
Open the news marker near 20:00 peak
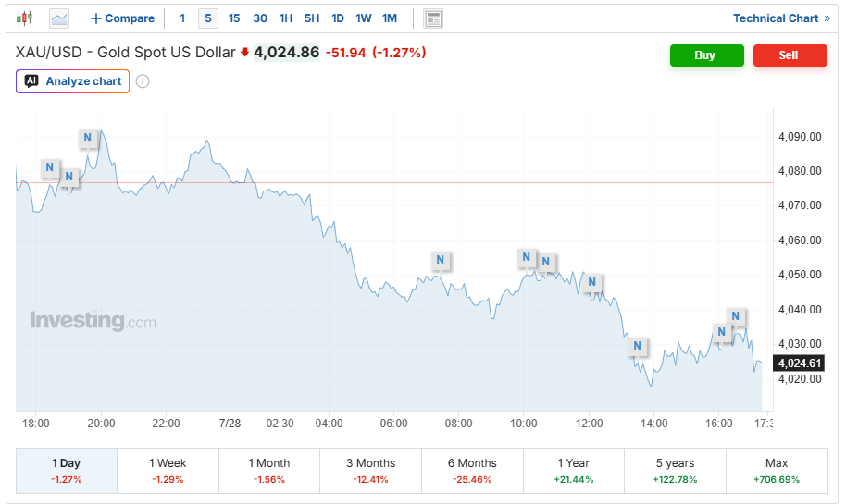(87, 138)
